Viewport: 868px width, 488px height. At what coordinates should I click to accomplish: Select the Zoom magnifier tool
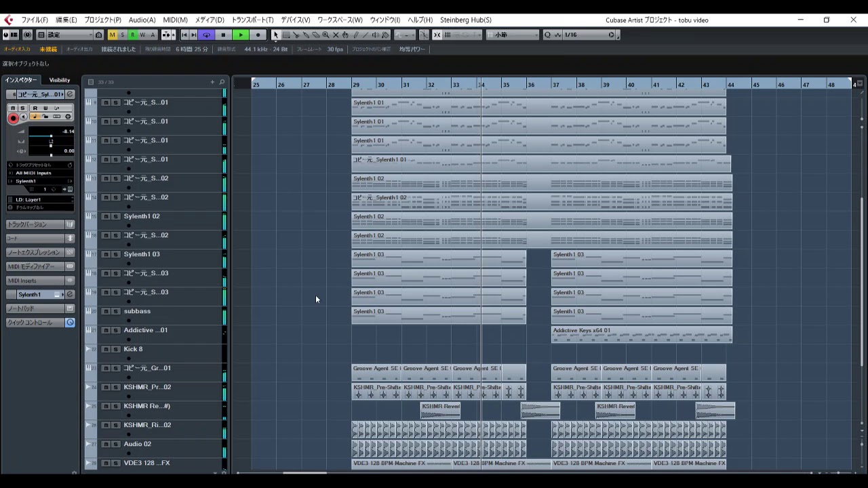click(325, 35)
